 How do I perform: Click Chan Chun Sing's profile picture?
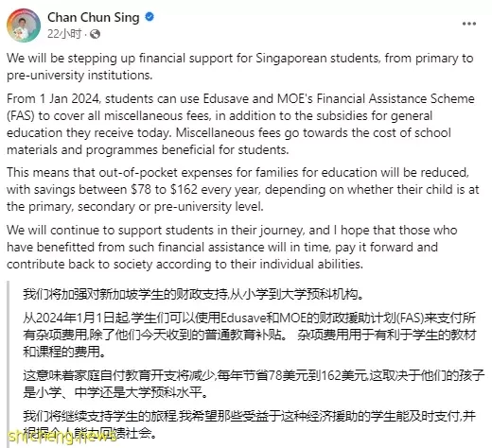(x=24, y=26)
